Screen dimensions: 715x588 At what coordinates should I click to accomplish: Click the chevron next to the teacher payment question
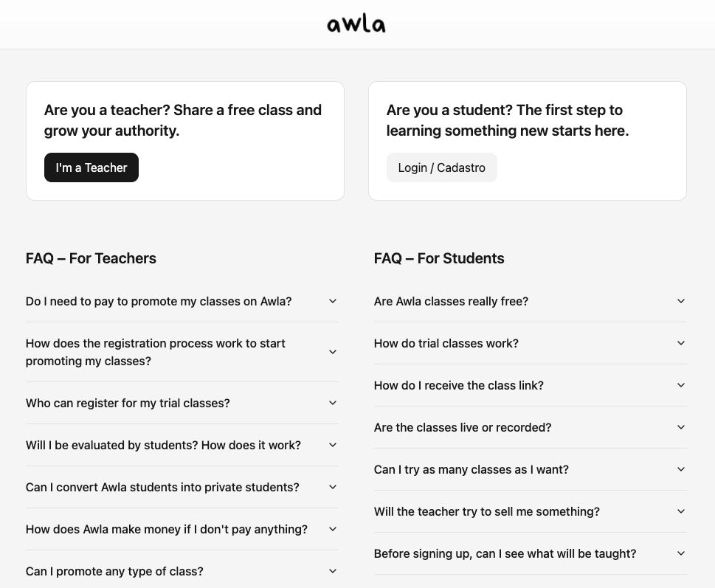(332, 301)
